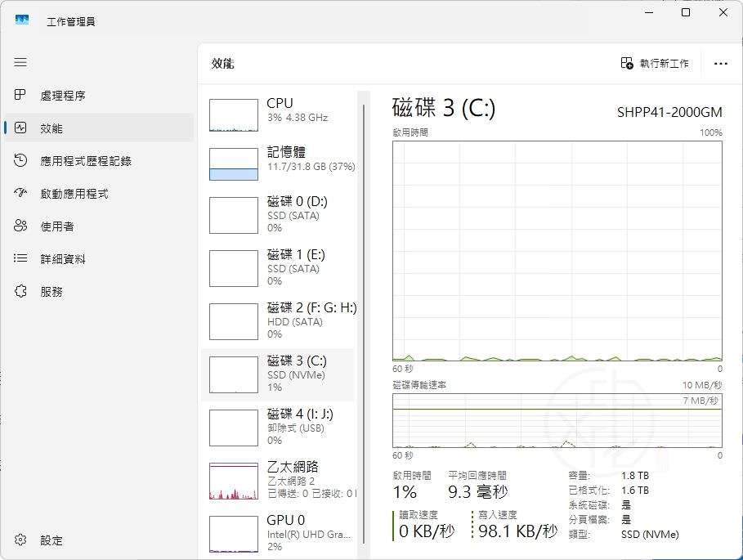The image size is (743, 560).
Task: Select the 磁碟 4 (I: J:) graph thumbnail
Action: 234,428
